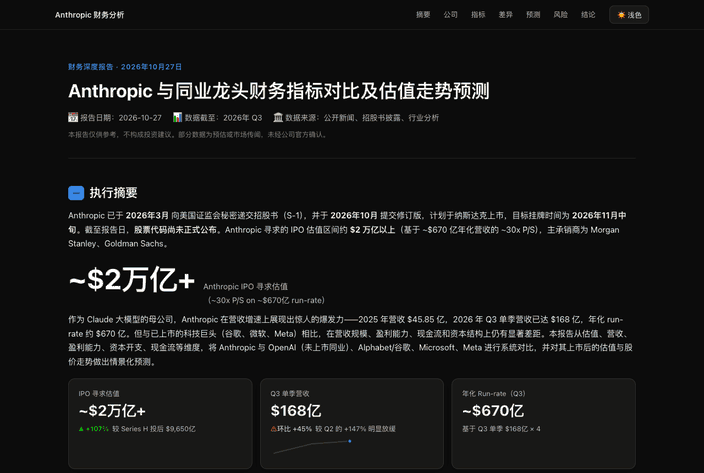Viewport: 704px width, 473px height.
Task: Click the bar chart icon beside 数据截至
Action: pyautogui.click(x=177, y=118)
